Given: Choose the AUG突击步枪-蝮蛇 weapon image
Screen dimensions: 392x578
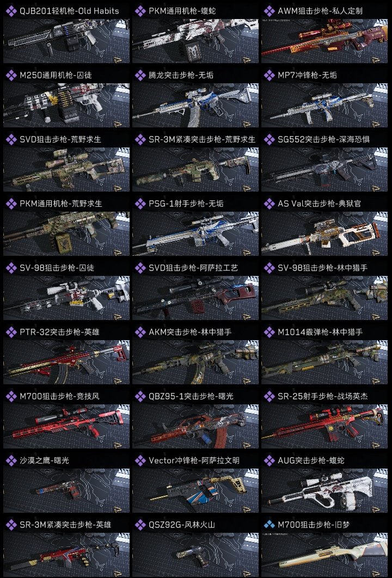Looking at the screenshot, I should tap(324, 490).
